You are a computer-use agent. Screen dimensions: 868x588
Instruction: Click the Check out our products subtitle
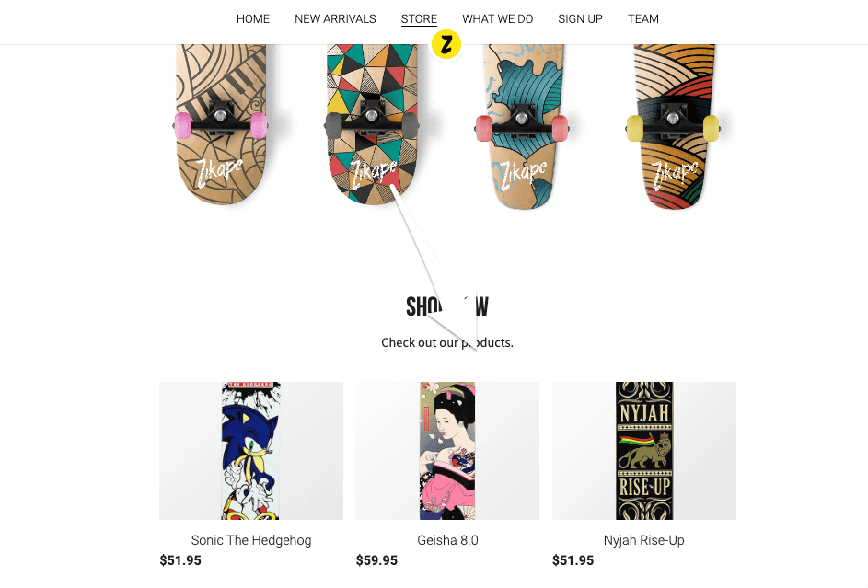pyautogui.click(x=447, y=343)
